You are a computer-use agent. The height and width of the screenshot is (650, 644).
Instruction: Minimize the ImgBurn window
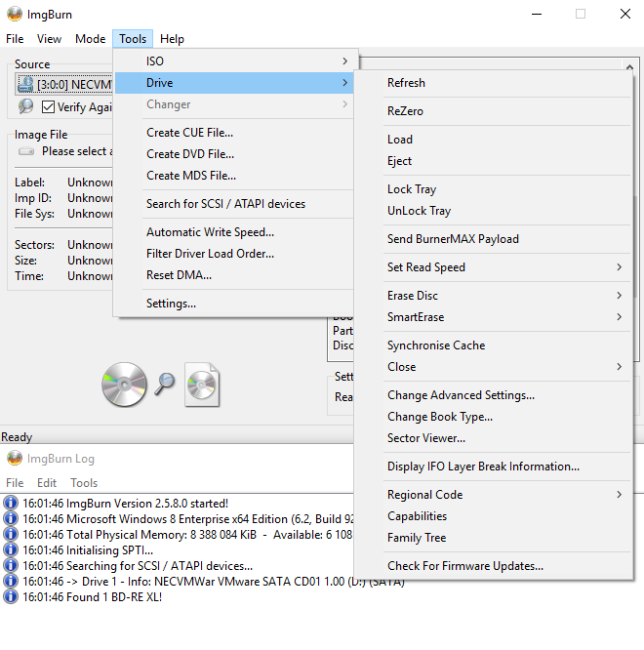[537, 14]
